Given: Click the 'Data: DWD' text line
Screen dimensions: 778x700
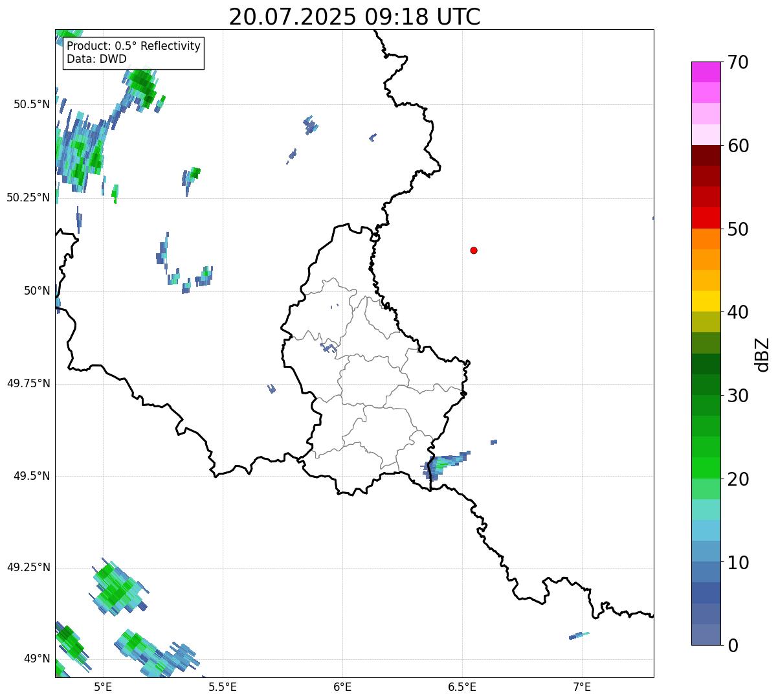Looking at the screenshot, I should tap(96, 59).
